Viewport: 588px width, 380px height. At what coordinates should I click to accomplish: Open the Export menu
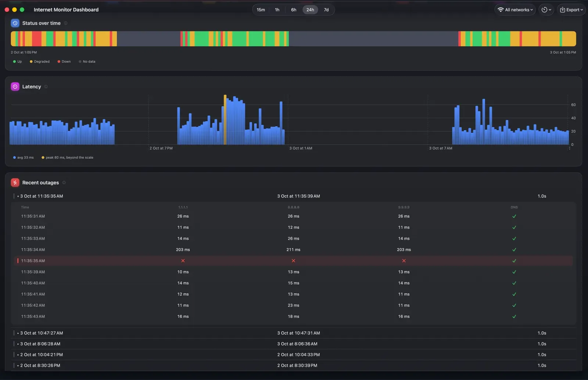click(571, 10)
